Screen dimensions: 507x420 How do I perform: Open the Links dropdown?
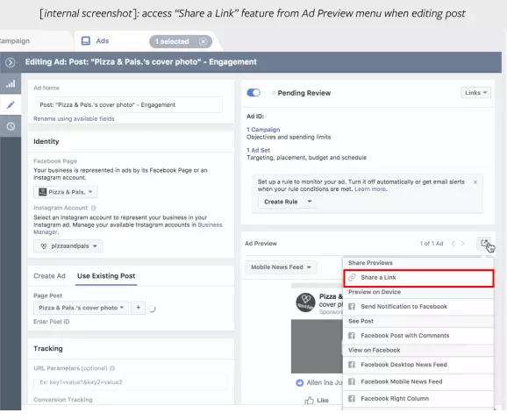click(x=475, y=93)
